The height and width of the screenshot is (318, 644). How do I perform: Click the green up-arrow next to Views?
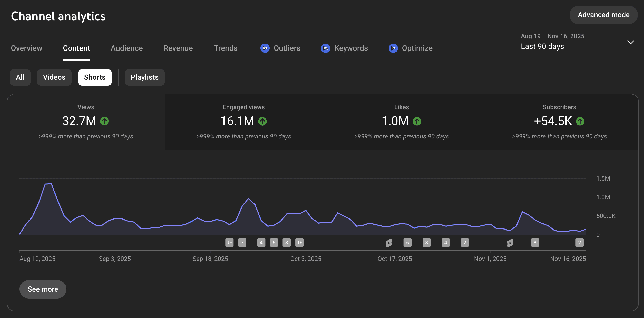click(104, 121)
